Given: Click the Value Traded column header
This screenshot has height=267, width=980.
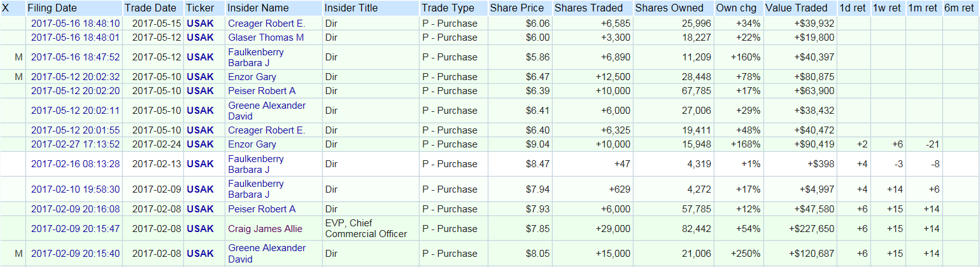Looking at the screenshot, I should (796, 8).
